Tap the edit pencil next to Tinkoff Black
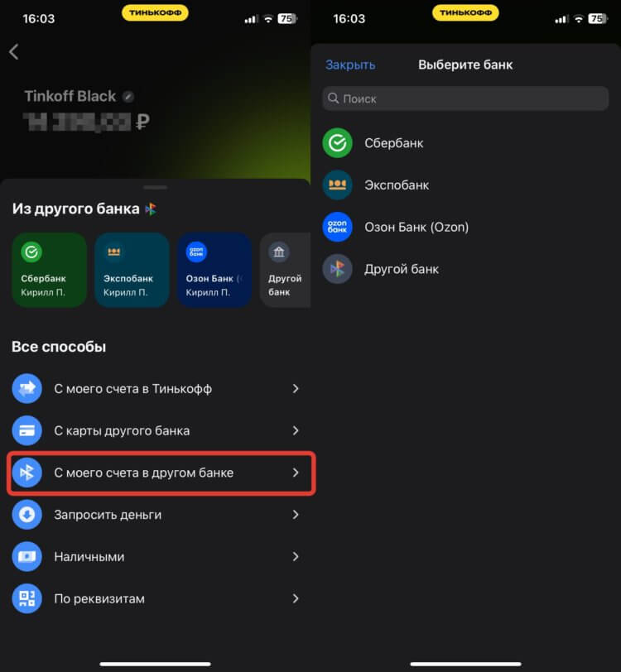Viewport: 621px width, 672px height. click(x=128, y=97)
